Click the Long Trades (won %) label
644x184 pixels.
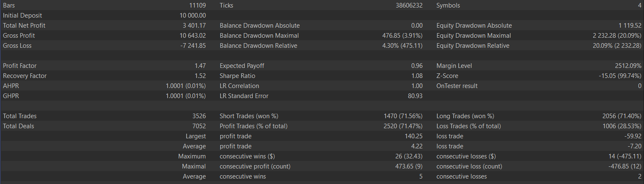click(x=465, y=116)
